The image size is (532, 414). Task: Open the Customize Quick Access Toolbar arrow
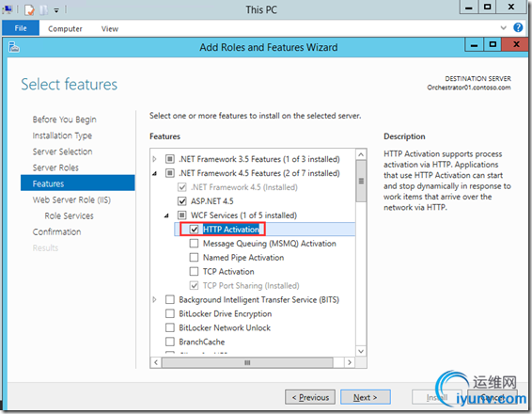[56, 10]
